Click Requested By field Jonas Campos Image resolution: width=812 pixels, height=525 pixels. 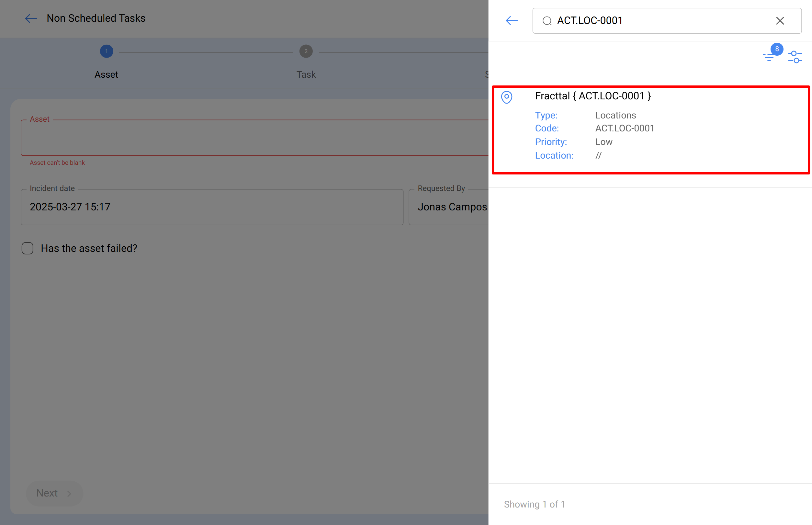pyautogui.click(x=448, y=207)
